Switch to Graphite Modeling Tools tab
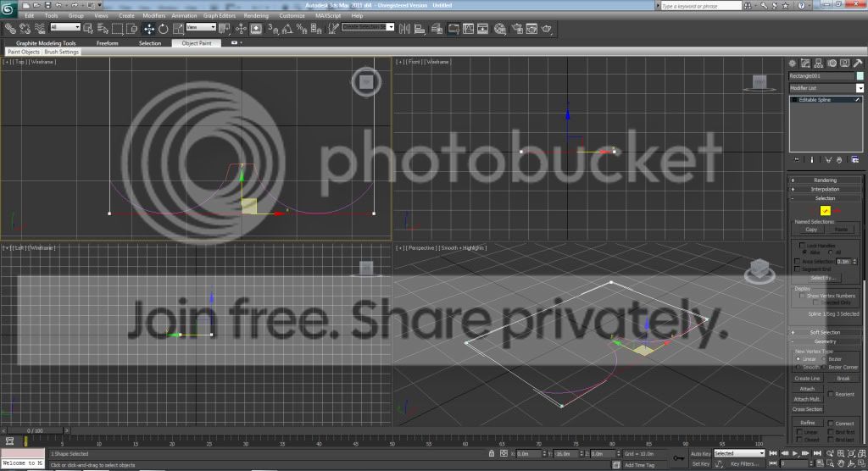 point(46,43)
